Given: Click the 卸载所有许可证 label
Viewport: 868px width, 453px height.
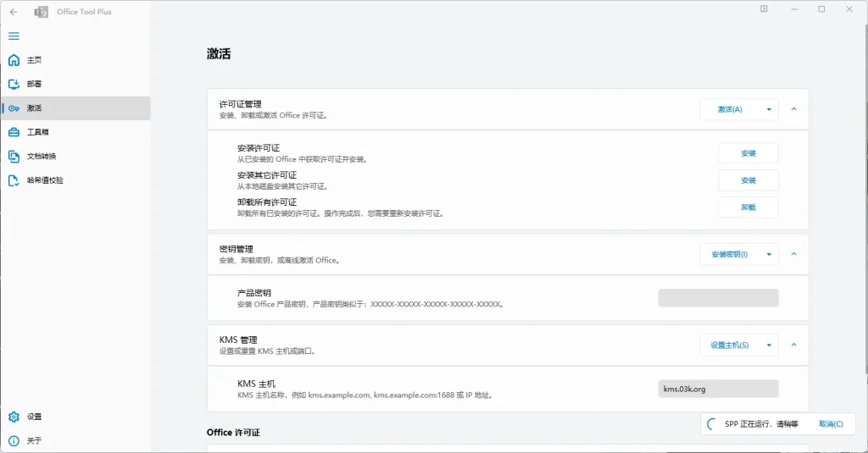Looking at the screenshot, I should pos(267,202).
